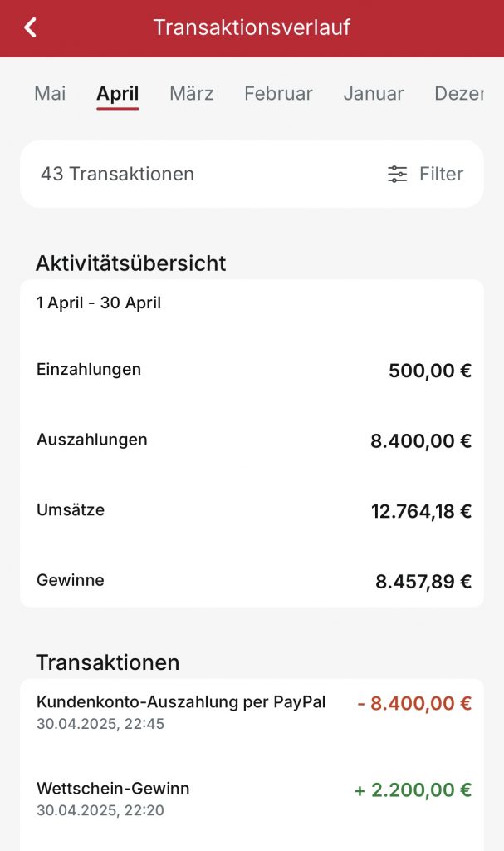Select the Einzahlungen row showing 500,00 €
Viewport: 504px width, 851px height.
pyautogui.click(x=252, y=370)
